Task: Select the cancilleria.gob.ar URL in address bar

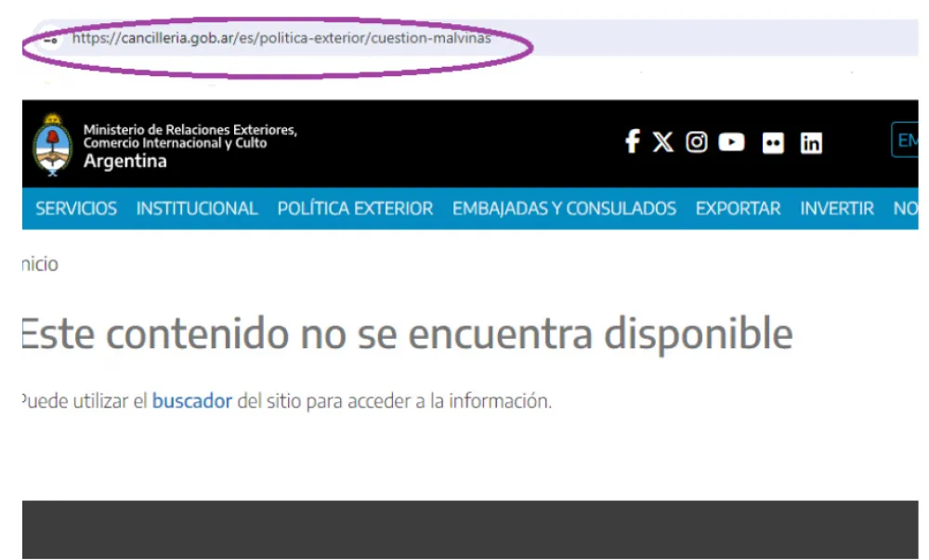Action: 281,38
